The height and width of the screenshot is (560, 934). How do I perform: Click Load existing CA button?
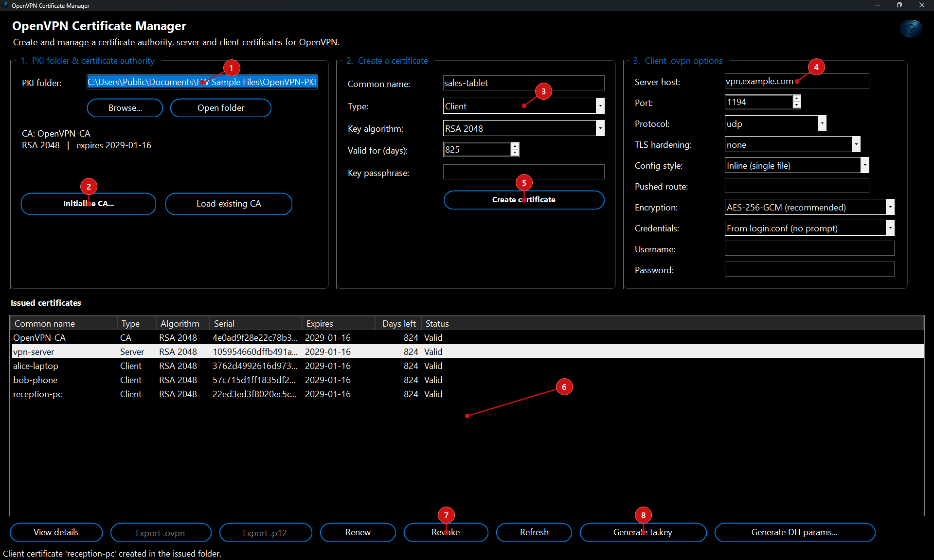[229, 204]
